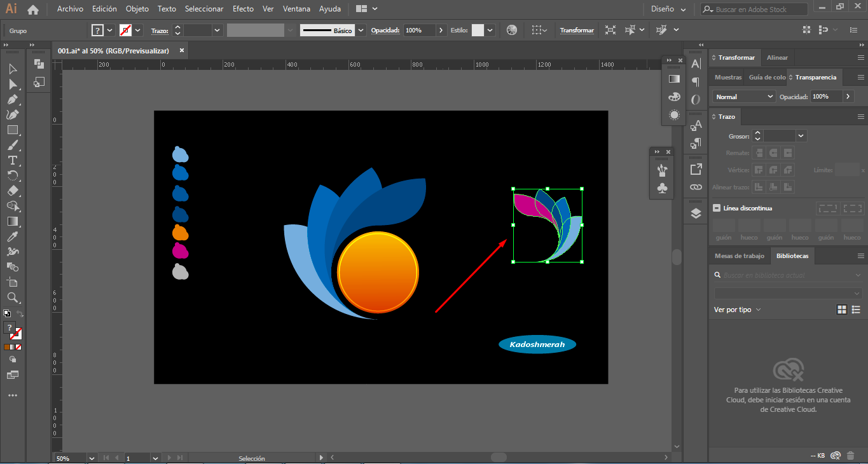This screenshot has width=868, height=464.
Task: Open the Layers panel icon
Action: (696, 214)
